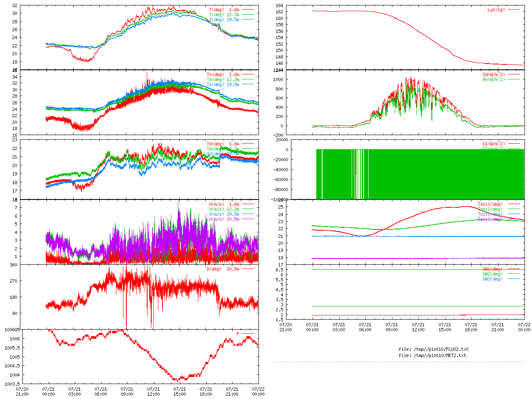Click the D(deg) 30.5m legend label

coord(223,269)
